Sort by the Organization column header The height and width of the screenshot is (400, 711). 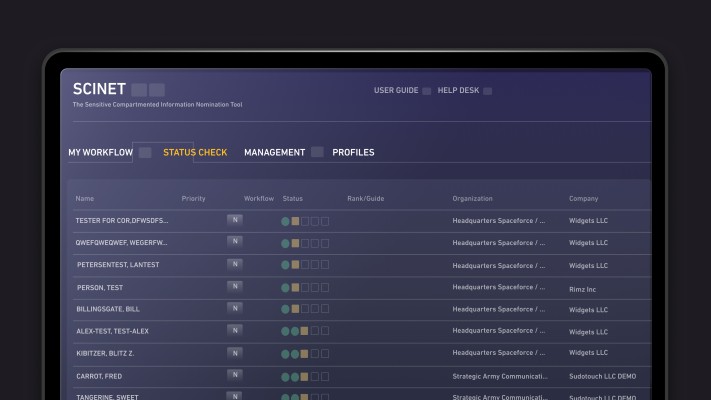click(x=472, y=199)
